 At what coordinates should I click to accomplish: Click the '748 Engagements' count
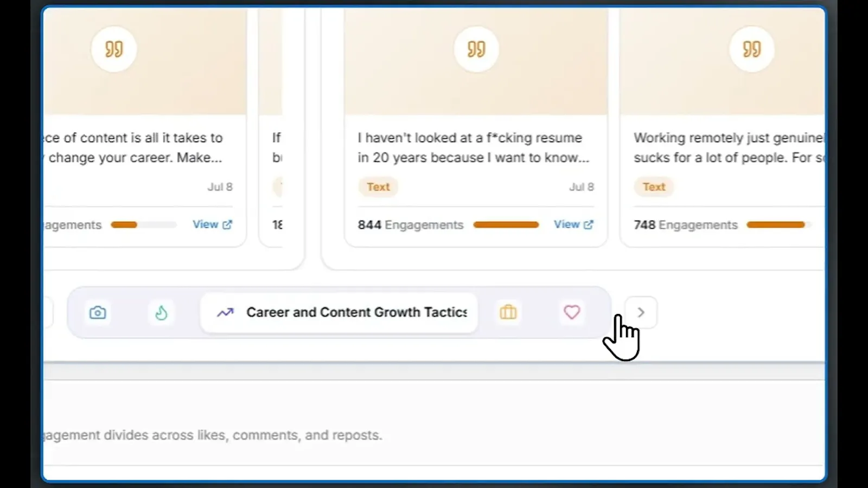[686, 225]
